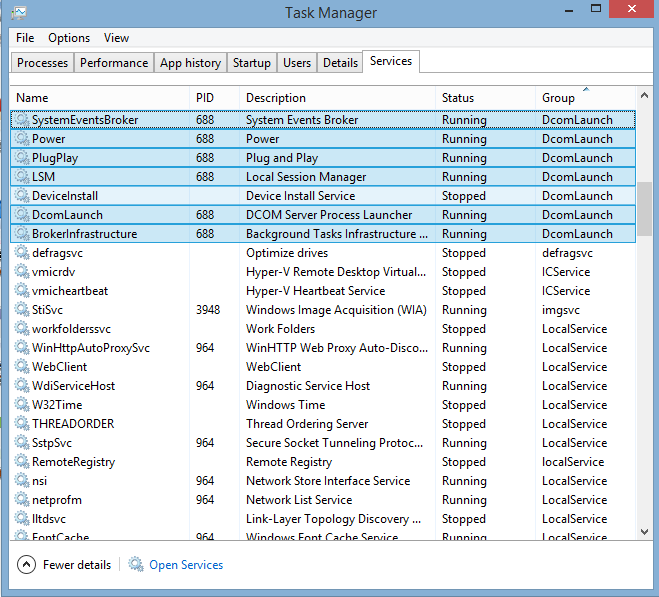Click the gear icon next to Open Services
This screenshot has width=659, height=597.
136,564
